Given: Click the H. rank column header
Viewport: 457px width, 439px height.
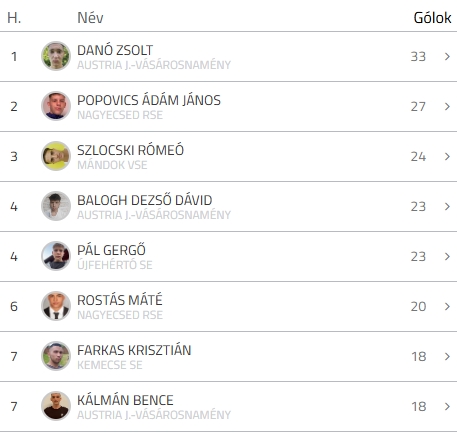Looking at the screenshot, I should 14,18.
